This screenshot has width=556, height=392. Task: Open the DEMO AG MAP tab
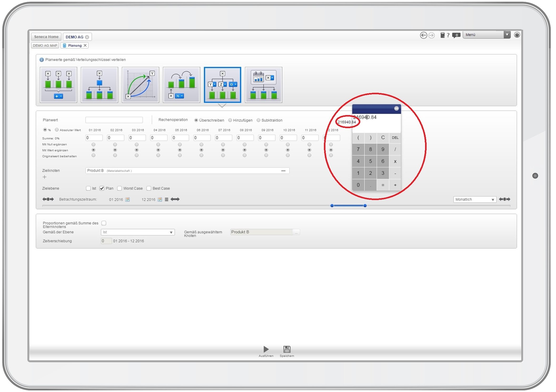tap(45, 46)
